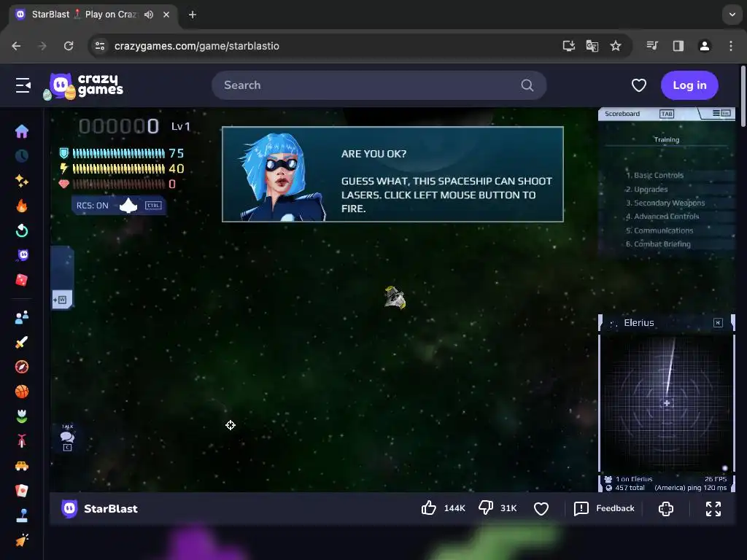Open Updated games refresh icon

click(x=22, y=230)
